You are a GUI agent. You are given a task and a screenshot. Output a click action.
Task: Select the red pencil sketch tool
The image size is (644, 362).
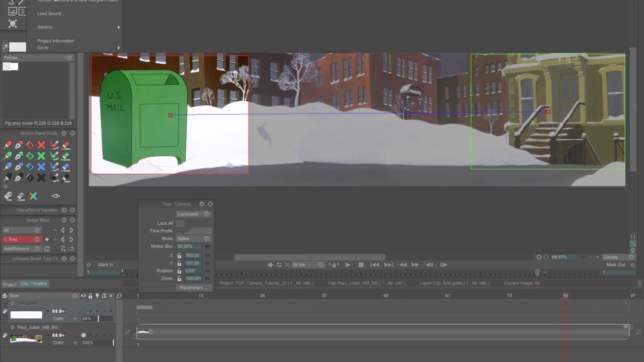pyautogui.click(x=8, y=145)
